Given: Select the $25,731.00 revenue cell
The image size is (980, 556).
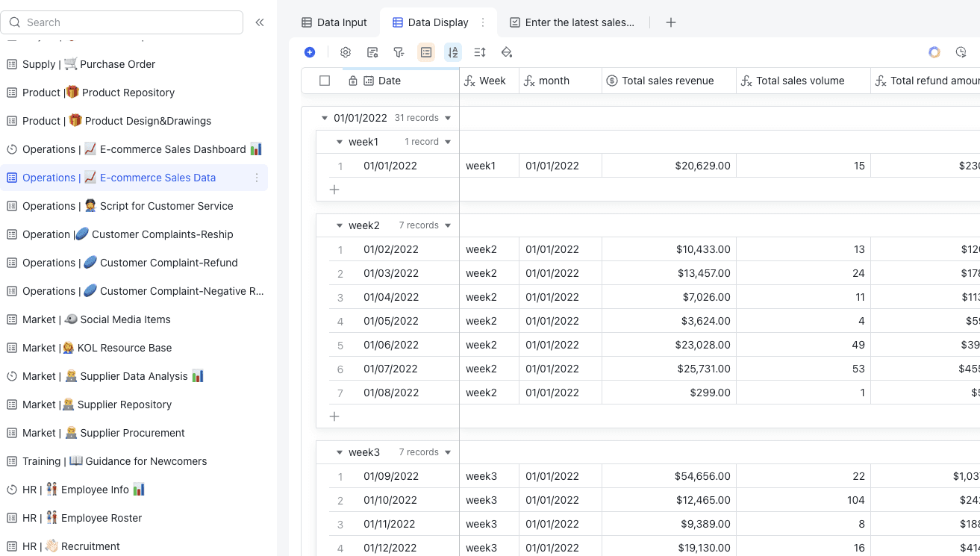Looking at the screenshot, I should (669, 369).
